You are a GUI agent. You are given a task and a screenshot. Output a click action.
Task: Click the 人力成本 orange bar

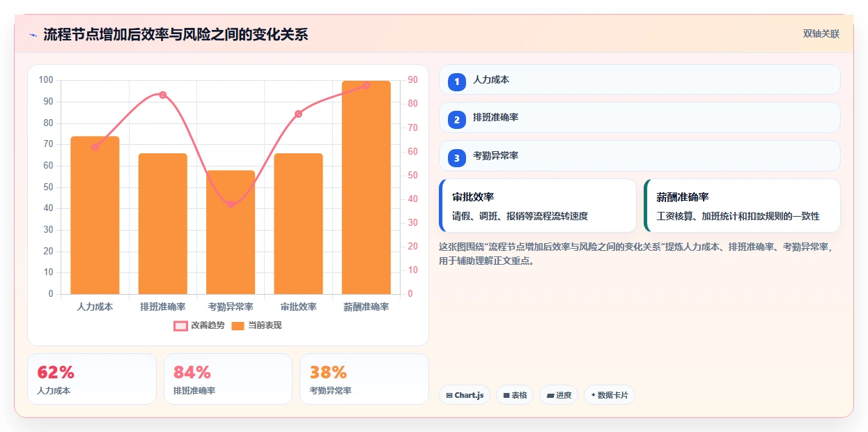(95, 215)
